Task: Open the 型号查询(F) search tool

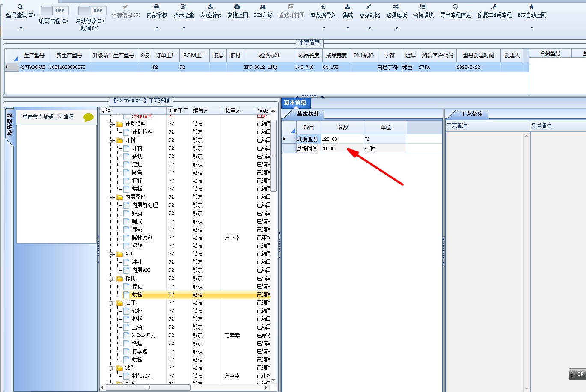Action: 20,12
